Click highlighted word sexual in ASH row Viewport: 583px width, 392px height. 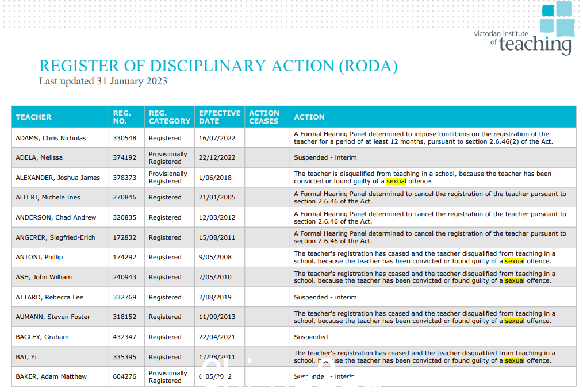pyautogui.click(x=515, y=281)
